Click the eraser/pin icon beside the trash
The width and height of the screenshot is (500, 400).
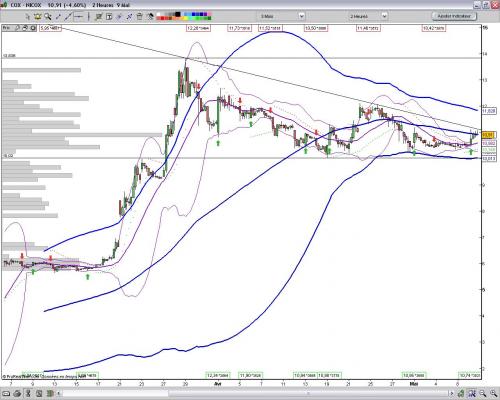click(150, 16)
